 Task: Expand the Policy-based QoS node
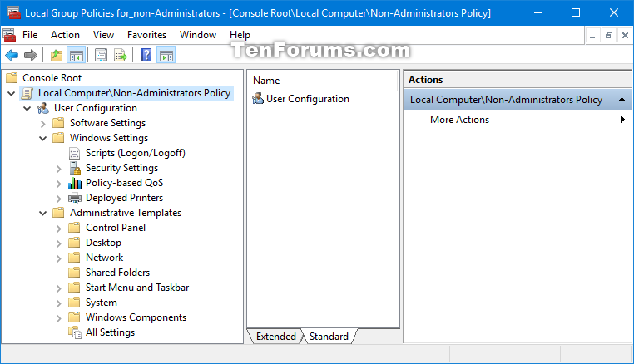pos(58,184)
